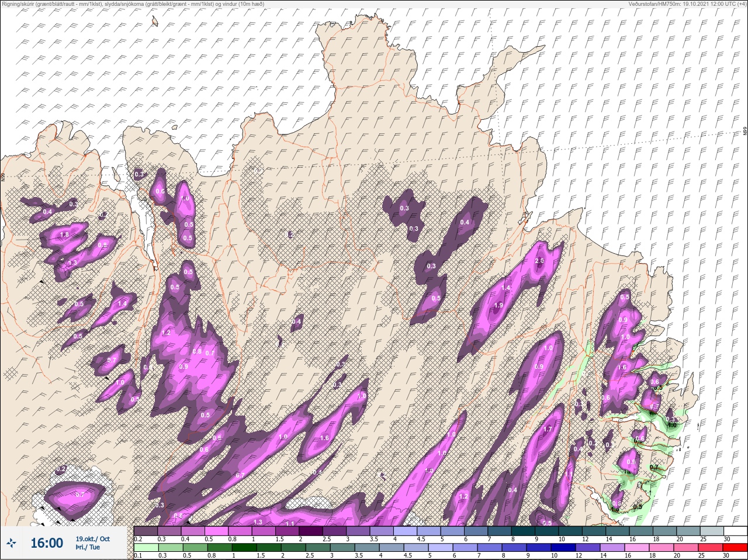
Task: Click the 16:00 forecast time label
Action: pos(47,544)
